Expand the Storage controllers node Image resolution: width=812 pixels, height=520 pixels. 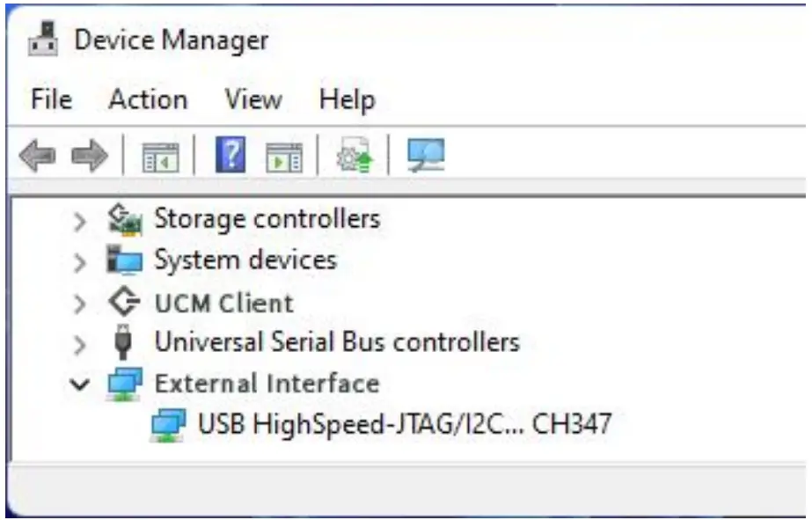tap(81, 220)
